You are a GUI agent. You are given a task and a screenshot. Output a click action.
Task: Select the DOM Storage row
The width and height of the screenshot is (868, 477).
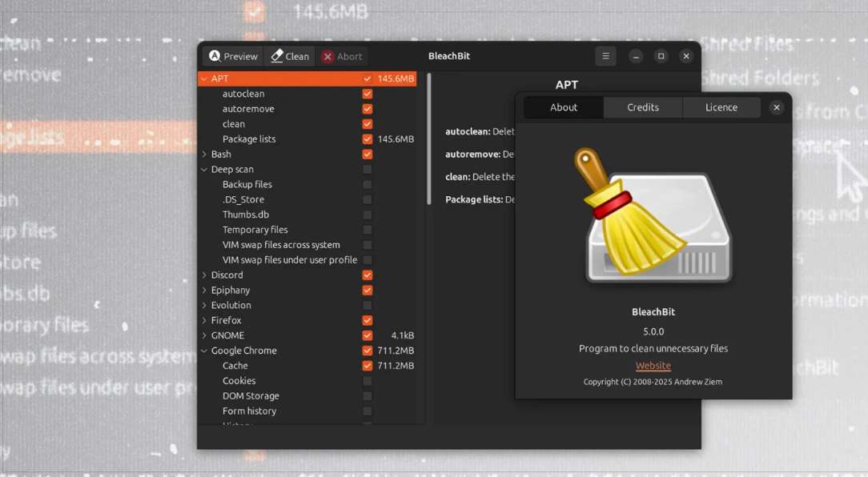tap(307, 395)
